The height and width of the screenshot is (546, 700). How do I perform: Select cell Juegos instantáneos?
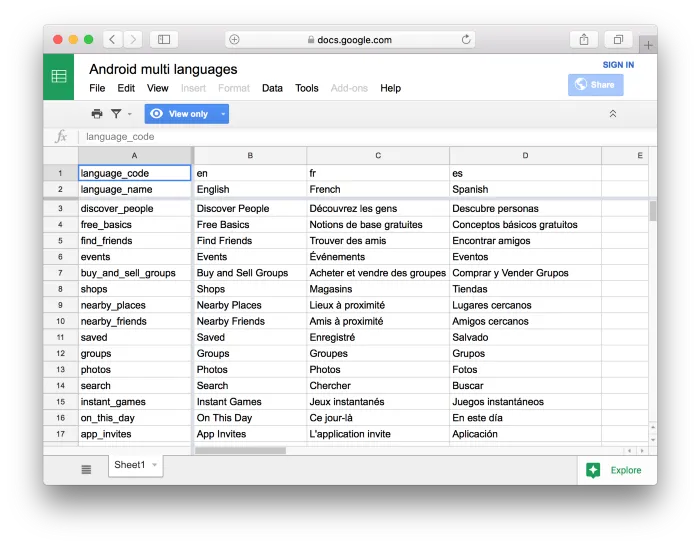point(525,402)
